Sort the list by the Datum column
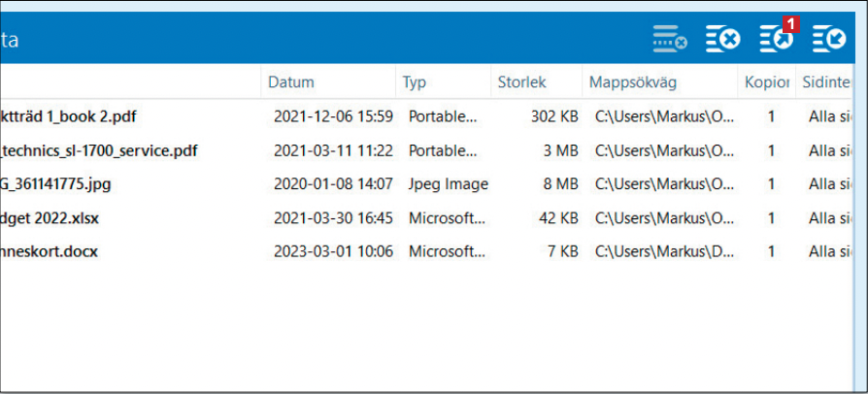 [291, 82]
